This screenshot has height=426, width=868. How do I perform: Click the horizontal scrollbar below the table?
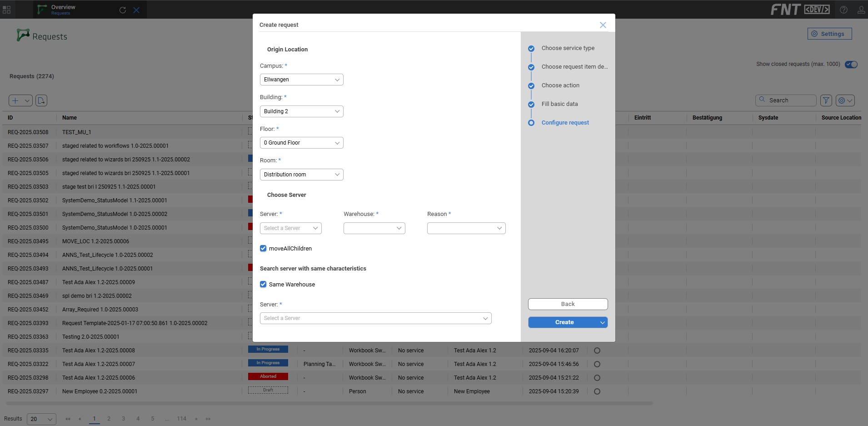coord(329,403)
